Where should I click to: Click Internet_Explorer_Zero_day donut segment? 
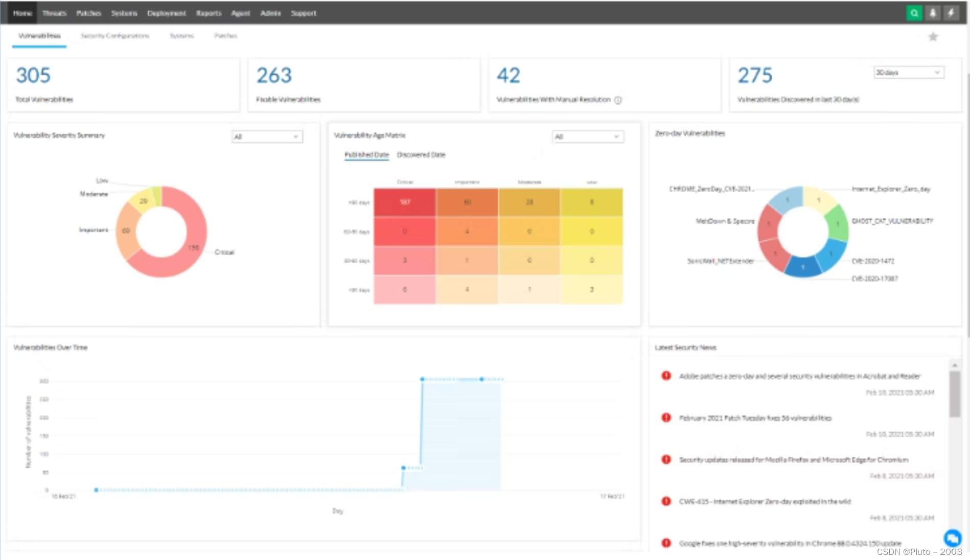[819, 200]
